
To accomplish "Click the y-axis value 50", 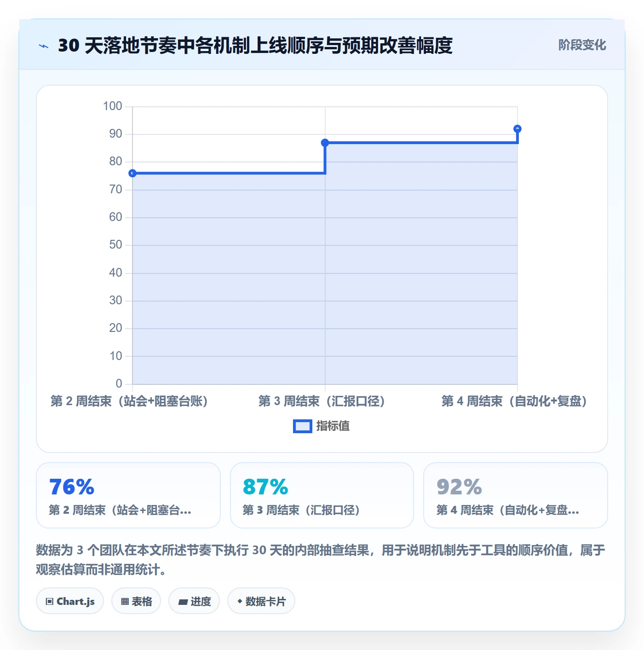I will click(116, 245).
